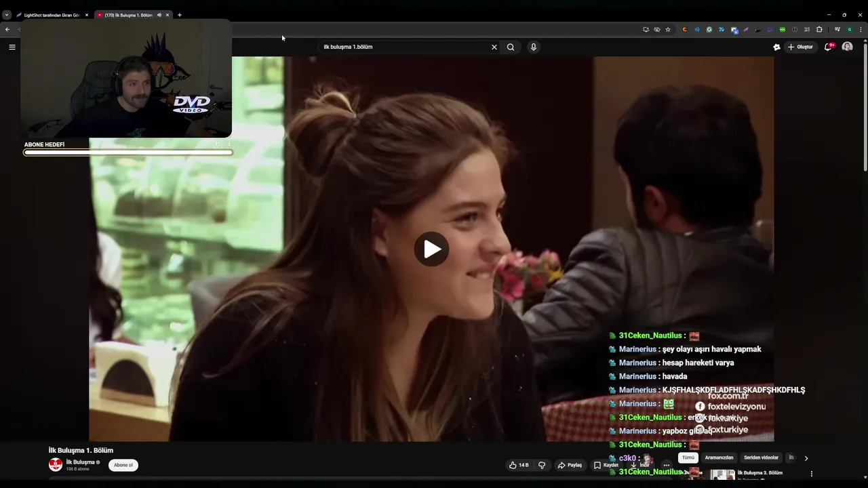Viewport: 868px width, 488px height.
Task: Open the green circular G extension icon
Action: (709, 29)
